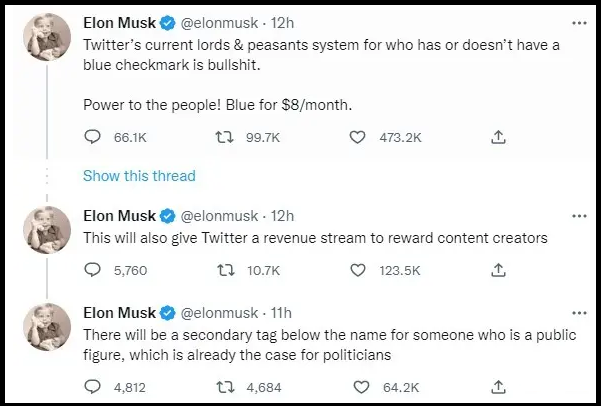Share the secondary tag tweet
This screenshot has width=601, height=406.
(498, 385)
